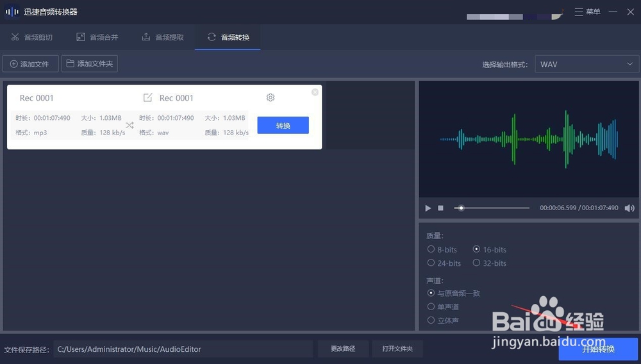Viewport: 641px width, 364px height.
Task: Select 与原音频一致 channel option
Action: coord(454,293)
